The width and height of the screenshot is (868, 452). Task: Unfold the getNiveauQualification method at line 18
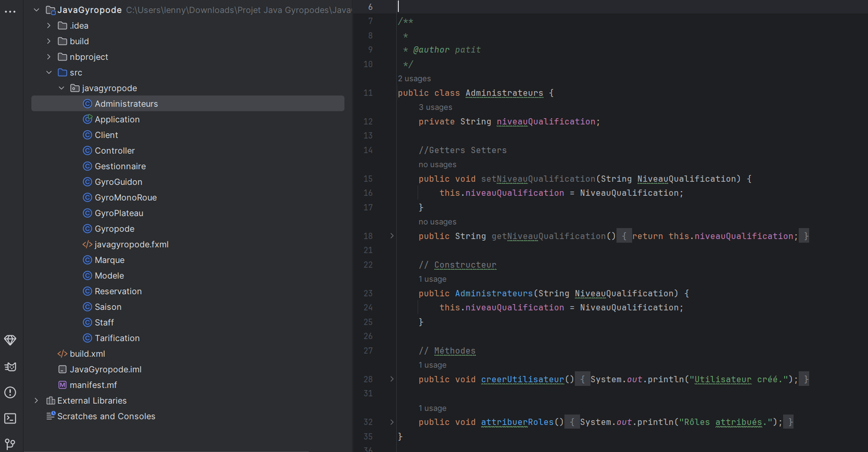(392, 236)
